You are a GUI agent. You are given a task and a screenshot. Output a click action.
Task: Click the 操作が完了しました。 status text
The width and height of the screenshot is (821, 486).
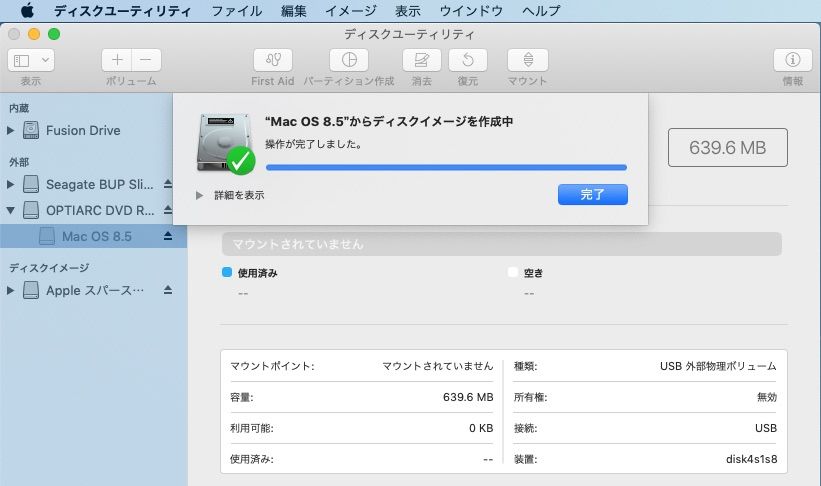click(x=314, y=144)
